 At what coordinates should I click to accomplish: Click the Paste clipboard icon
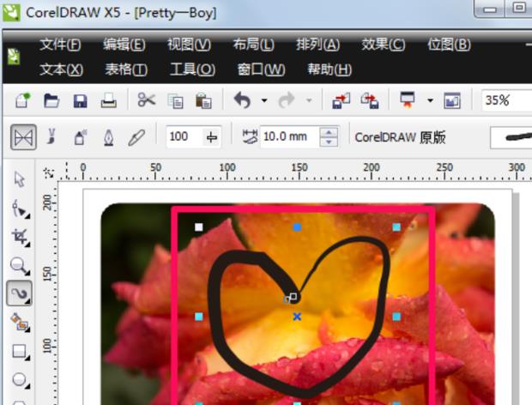click(x=203, y=101)
